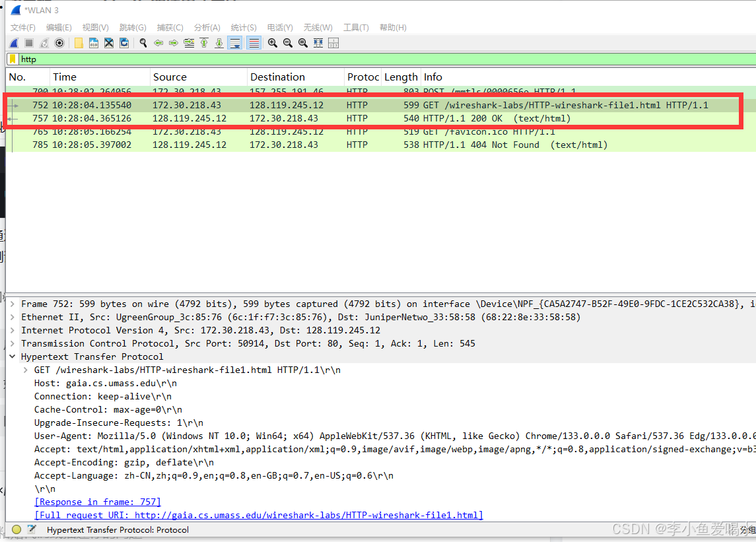Open the find packet tool
This screenshot has width=756, height=542.
click(x=143, y=43)
